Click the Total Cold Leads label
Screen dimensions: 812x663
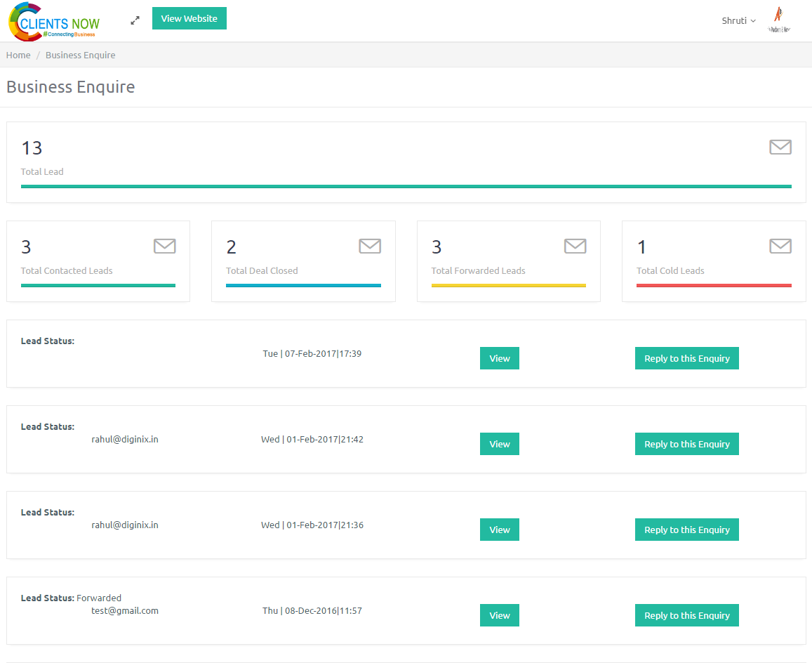click(670, 270)
